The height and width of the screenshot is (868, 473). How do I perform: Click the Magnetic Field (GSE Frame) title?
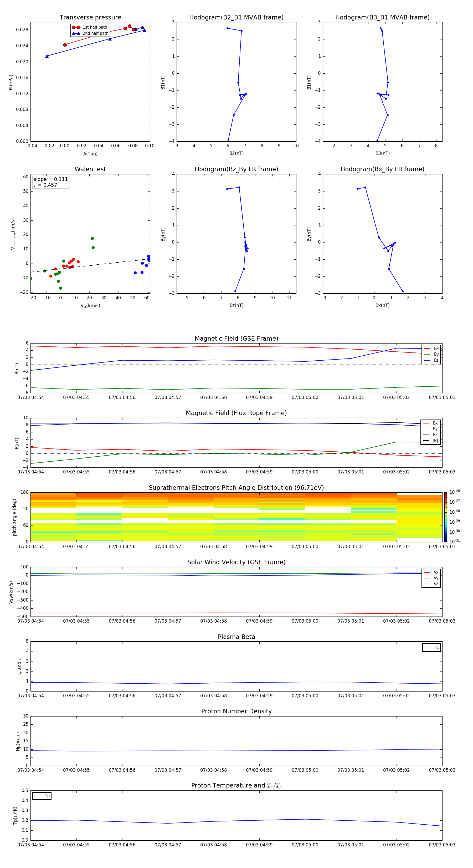tap(236, 339)
